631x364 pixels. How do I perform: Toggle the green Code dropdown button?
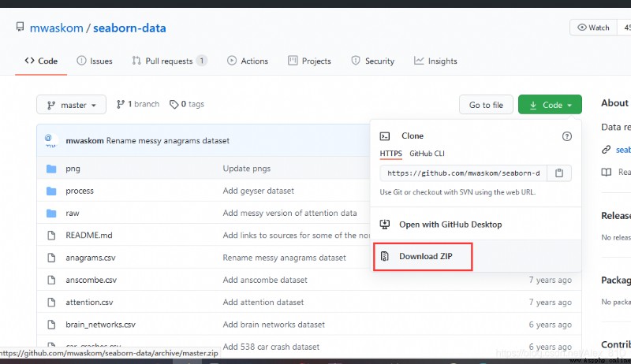click(550, 105)
